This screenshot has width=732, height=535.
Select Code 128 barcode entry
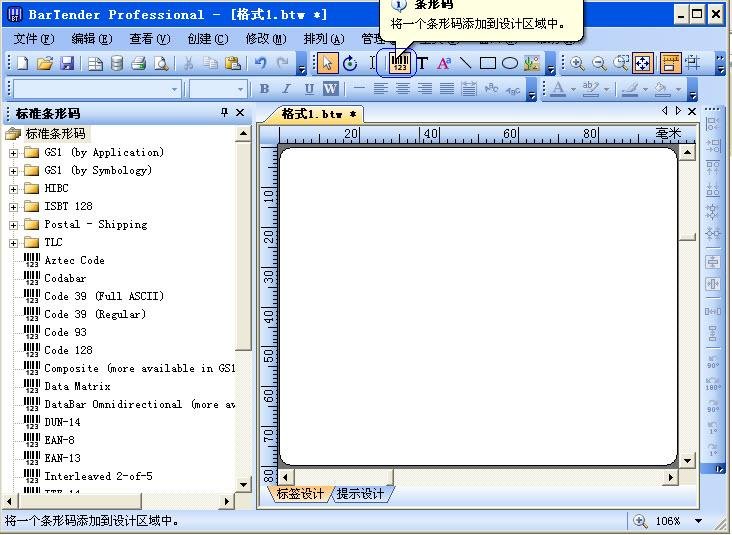pyautogui.click(x=68, y=350)
